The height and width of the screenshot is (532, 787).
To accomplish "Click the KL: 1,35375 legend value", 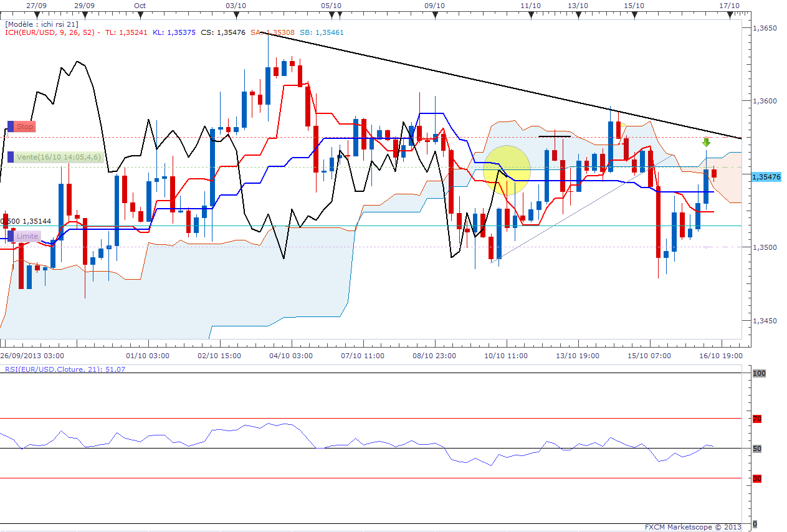I will [x=174, y=32].
